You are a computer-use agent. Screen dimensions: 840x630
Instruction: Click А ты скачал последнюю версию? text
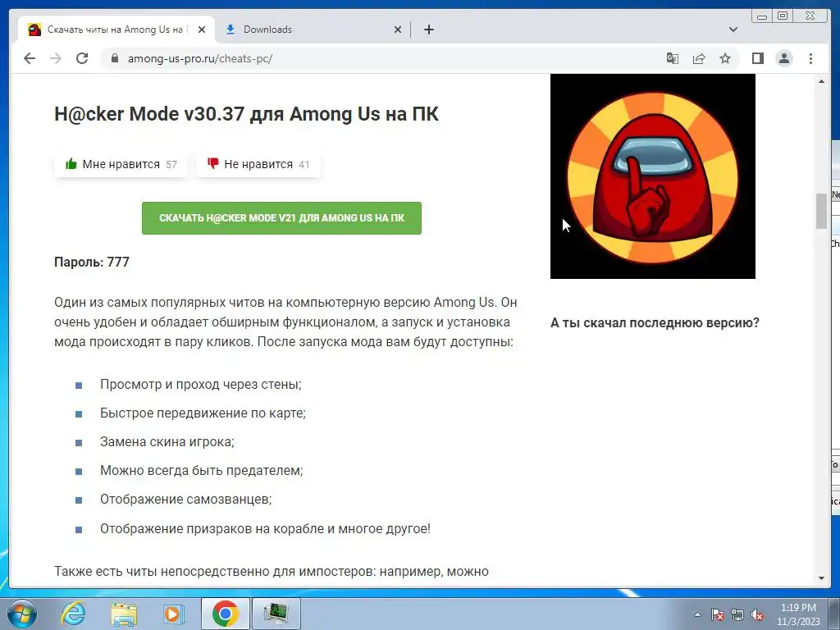click(655, 322)
